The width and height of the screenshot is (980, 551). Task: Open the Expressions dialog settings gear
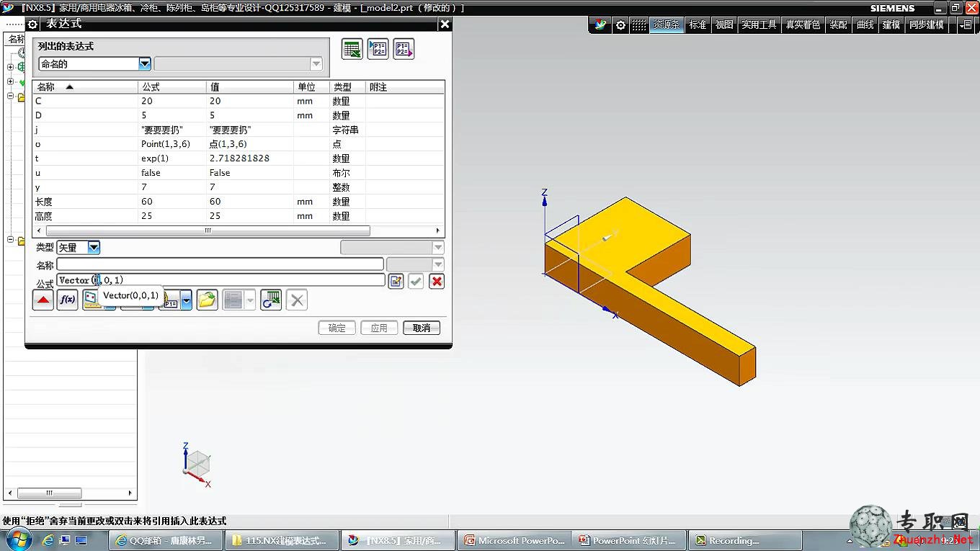(x=32, y=24)
